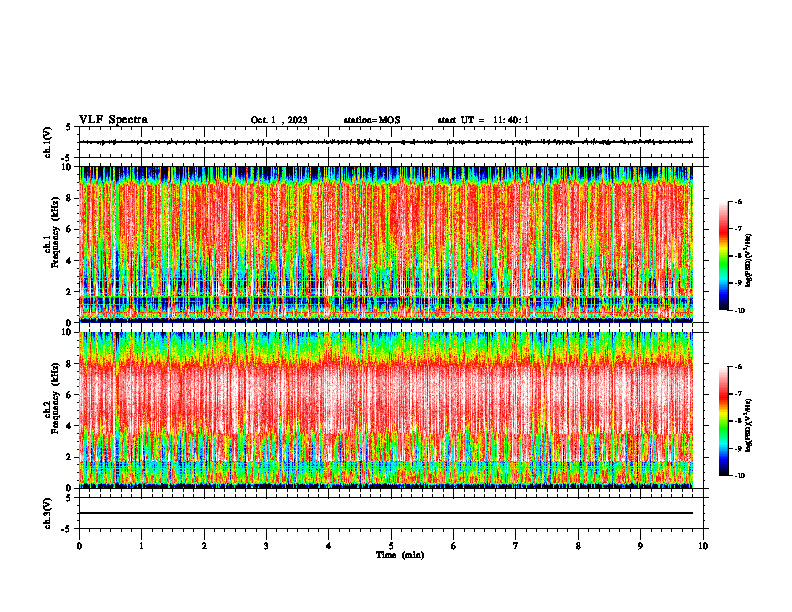The height and width of the screenshot is (612, 792).
Task: Click the ch.3(V) waveform axis label
Action: coord(47,513)
